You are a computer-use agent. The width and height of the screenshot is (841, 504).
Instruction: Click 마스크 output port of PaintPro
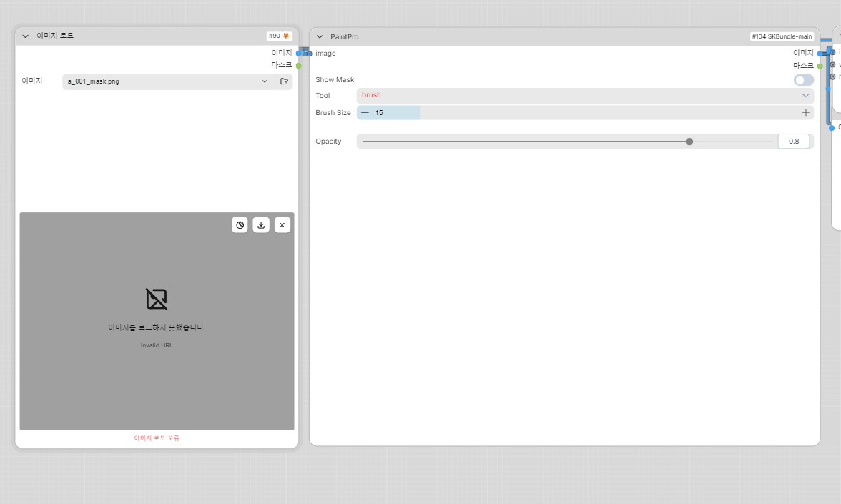pos(820,66)
